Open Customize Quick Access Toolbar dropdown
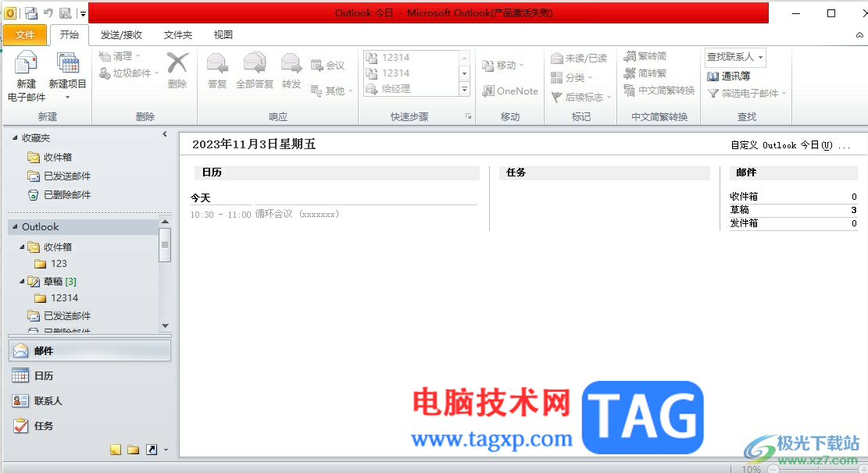868x473 pixels. pyautogui.click(x=83, y=13)
